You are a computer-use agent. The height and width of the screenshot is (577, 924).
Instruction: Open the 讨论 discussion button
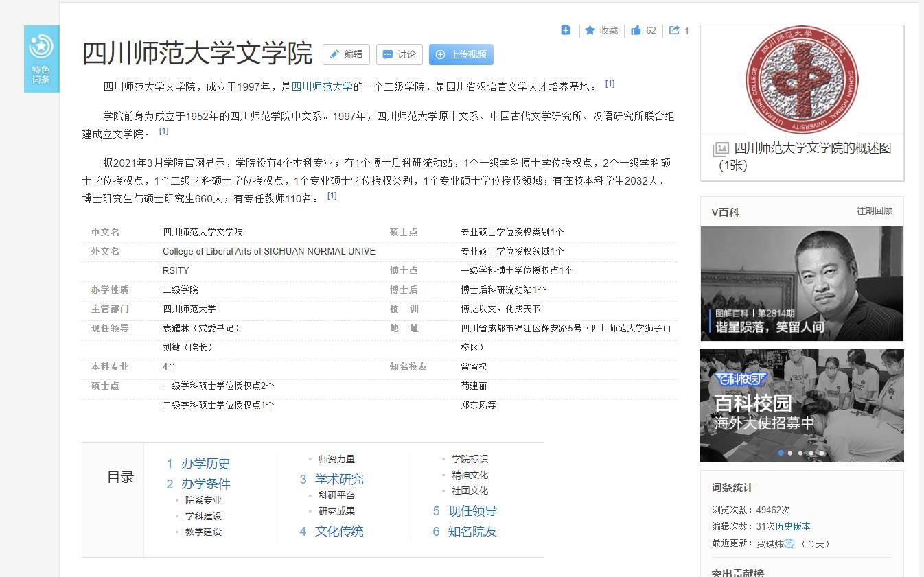point(400,54)
